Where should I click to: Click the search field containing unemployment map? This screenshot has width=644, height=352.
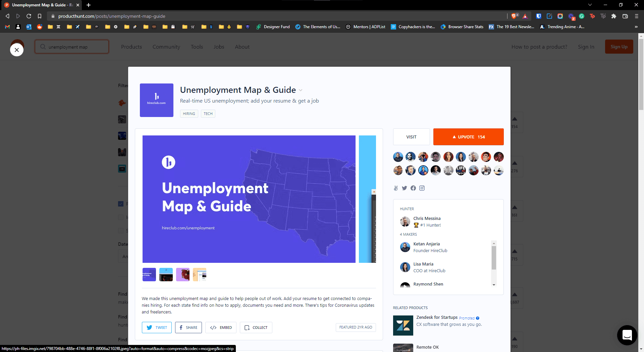pyautogui.click(x=72, y=47)
